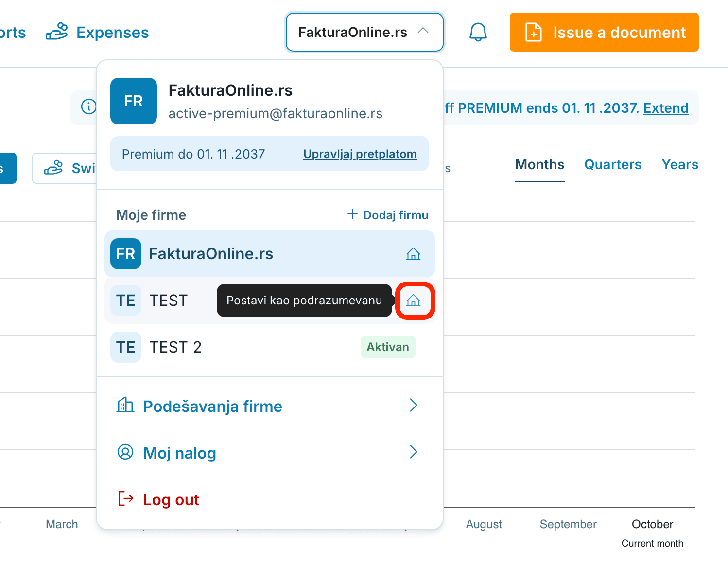Click the TE avatar of the TEST 2 company
728x566 pixels.
click(126, 347)
